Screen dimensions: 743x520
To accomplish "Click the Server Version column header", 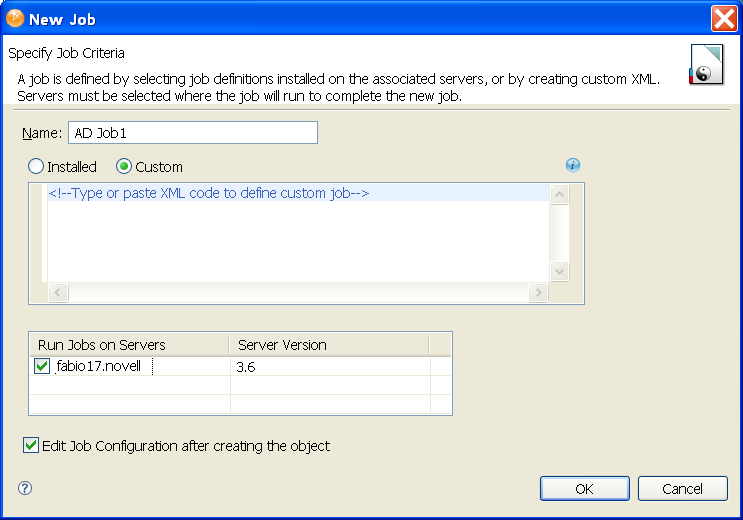I will click(x=330, y=345).
